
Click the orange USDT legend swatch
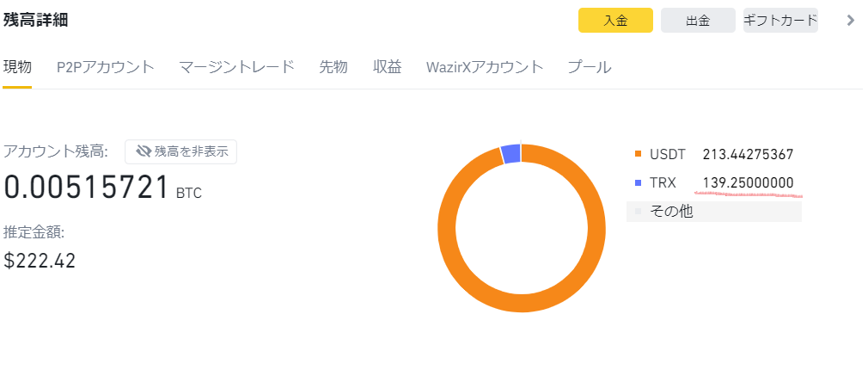pyautogui.click(x=638, y=155)
